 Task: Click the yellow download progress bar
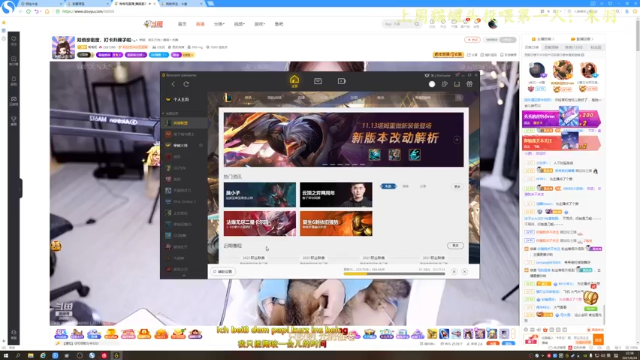(x=394, y=274)
